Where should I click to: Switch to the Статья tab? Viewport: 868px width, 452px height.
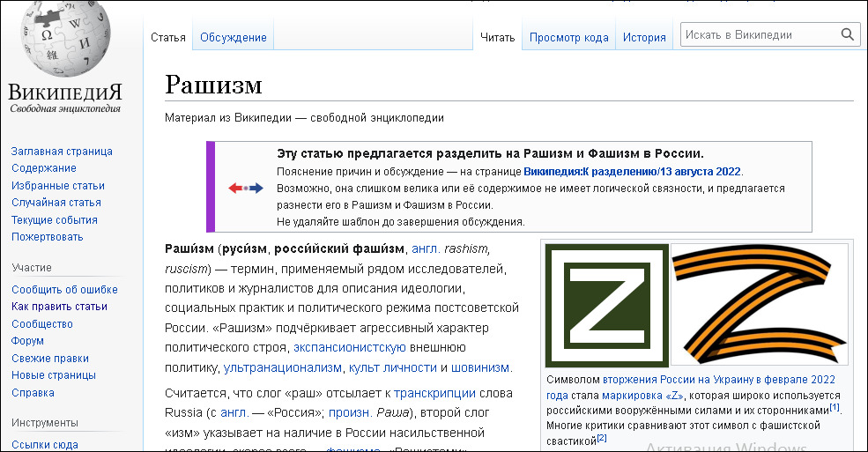[x=168, y=38]
